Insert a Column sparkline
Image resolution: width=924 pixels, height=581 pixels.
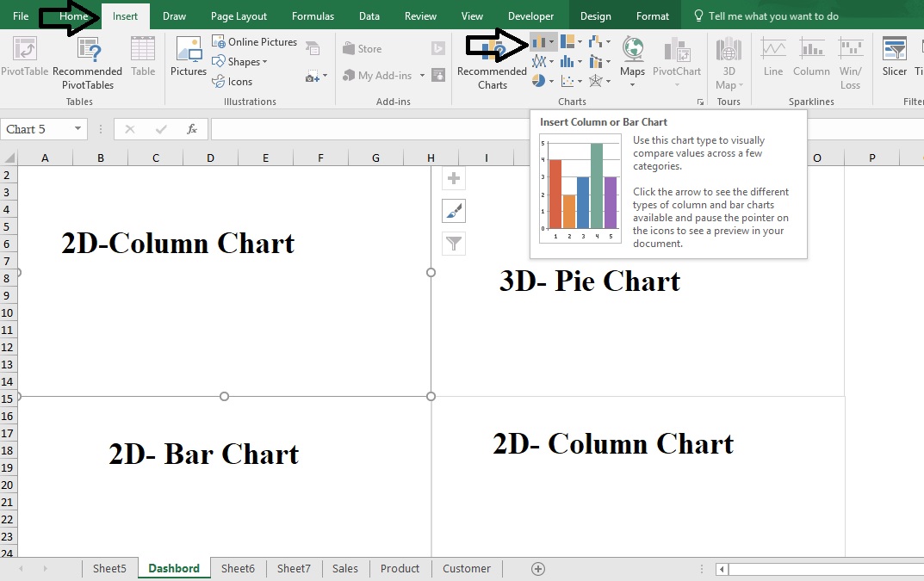coord(811,57)
